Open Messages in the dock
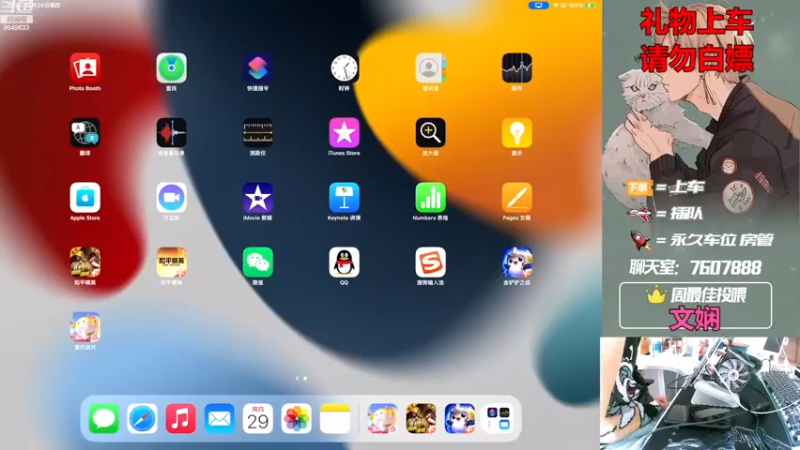Image resolution: width=800 pixels, height=450 pixels. pos(104,418)
